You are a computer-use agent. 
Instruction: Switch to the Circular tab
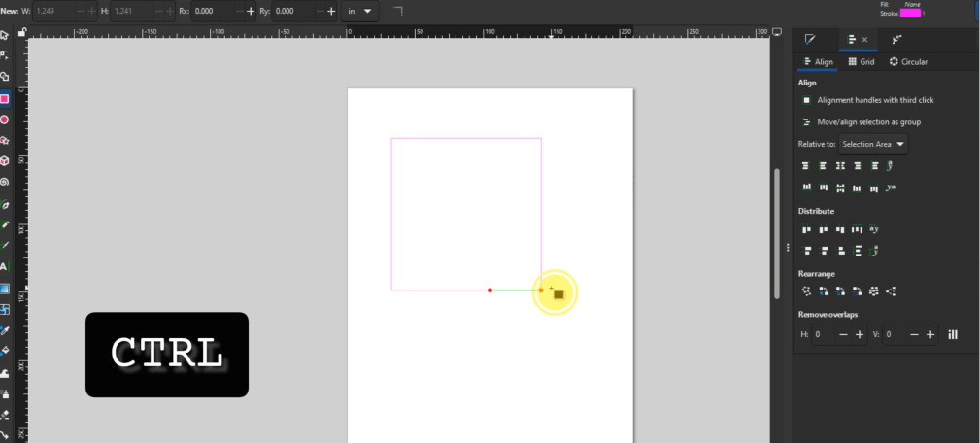point(908,62)
